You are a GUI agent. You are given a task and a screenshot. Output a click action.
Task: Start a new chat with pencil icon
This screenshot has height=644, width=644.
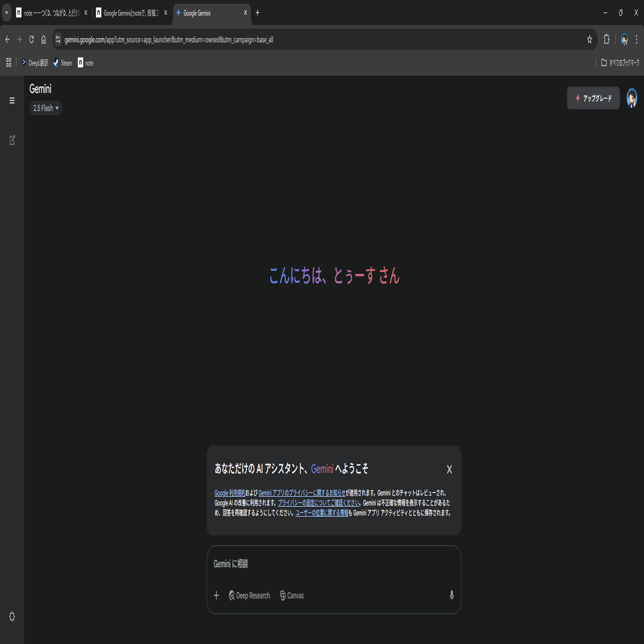(x=12, y=140)
